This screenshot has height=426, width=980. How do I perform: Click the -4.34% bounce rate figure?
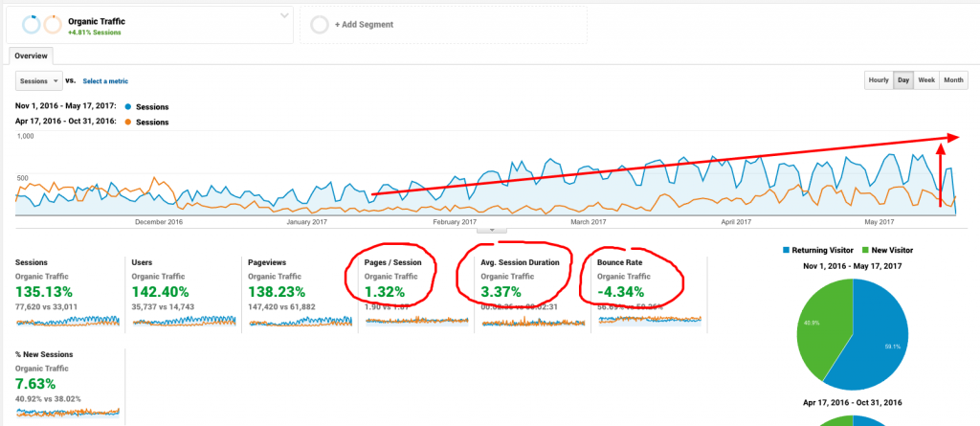point(618,292)
